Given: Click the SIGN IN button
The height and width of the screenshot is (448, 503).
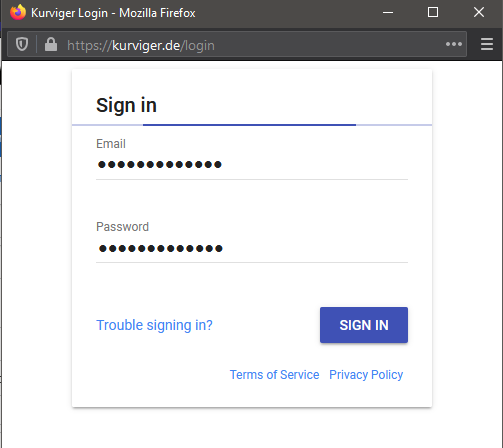Looking at the screenshot, I should (364, 325).
